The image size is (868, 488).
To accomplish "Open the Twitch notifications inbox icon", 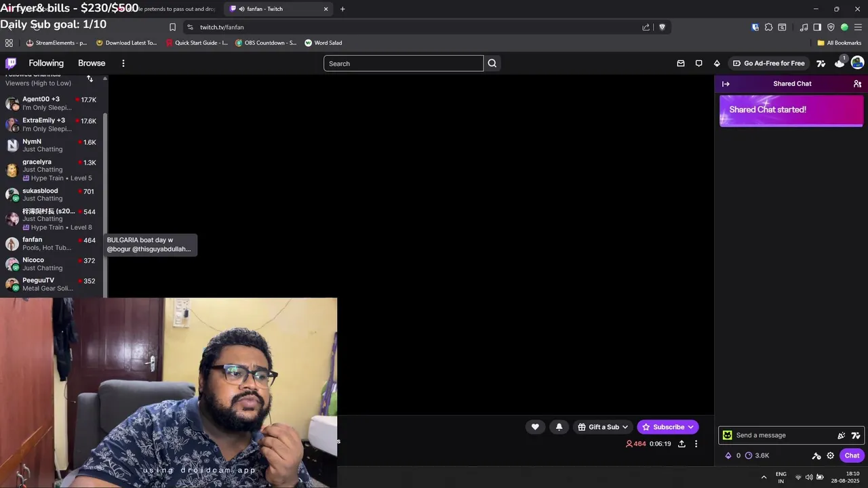I will pyautogui.click(x=681, y=63).
